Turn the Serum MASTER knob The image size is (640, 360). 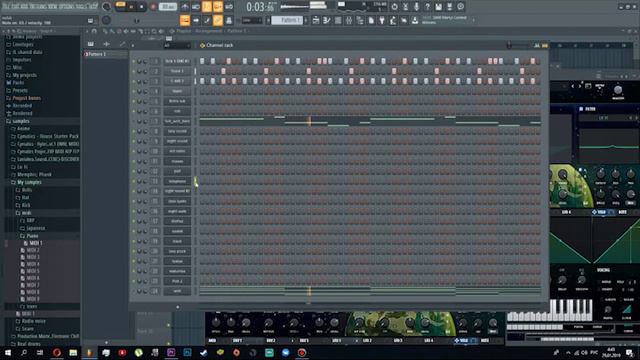pyautogui.click(x=618, y=90)
